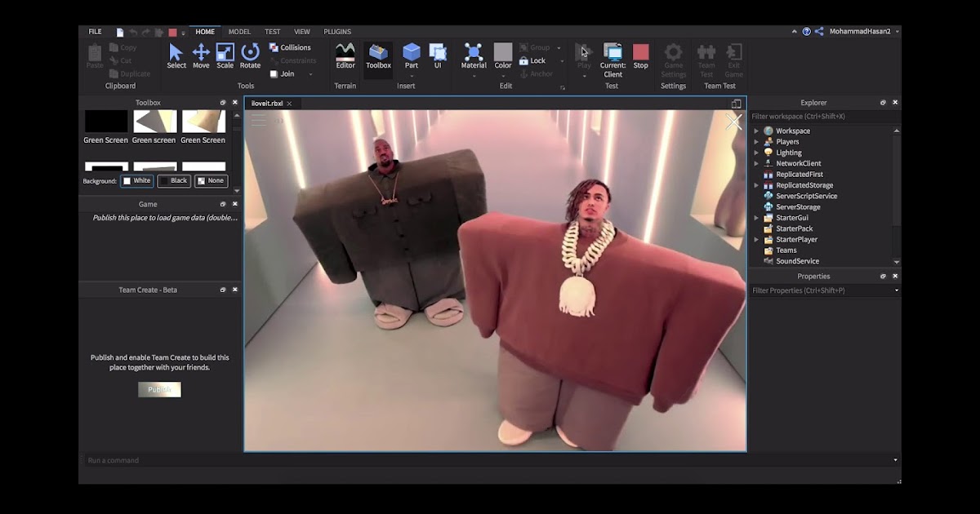Click the red stop icon in quick access bar

point(172,32)
